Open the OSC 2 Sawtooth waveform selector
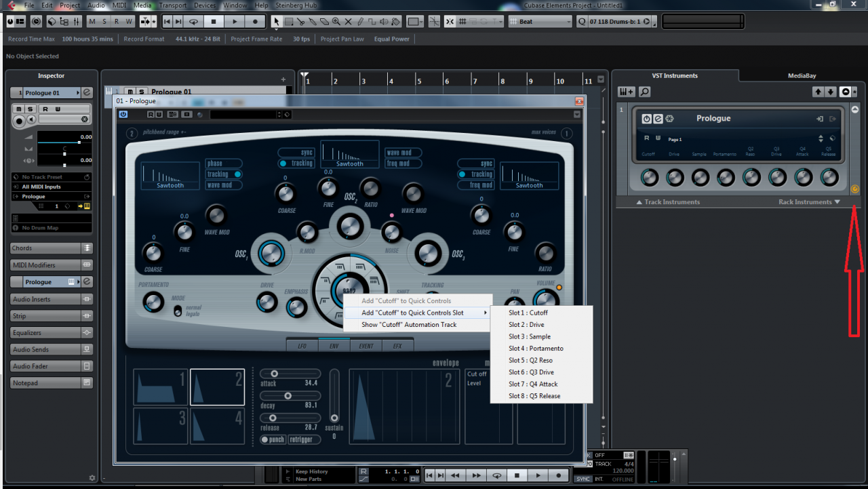868x489 pixels. (350, 155)
